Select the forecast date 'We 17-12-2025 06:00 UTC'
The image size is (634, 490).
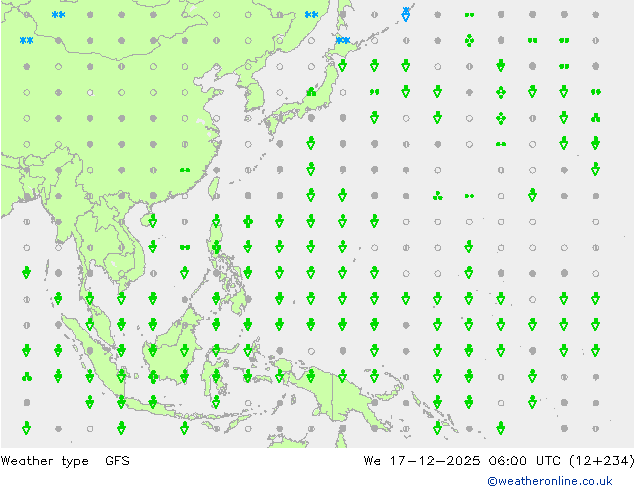pos(462,460)
